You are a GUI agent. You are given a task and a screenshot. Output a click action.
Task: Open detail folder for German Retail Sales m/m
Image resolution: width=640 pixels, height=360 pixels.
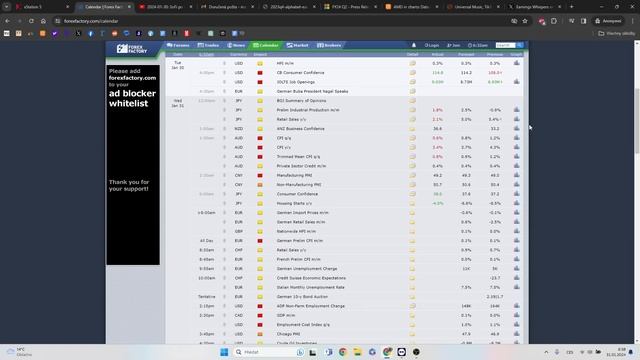coord(412,222)
